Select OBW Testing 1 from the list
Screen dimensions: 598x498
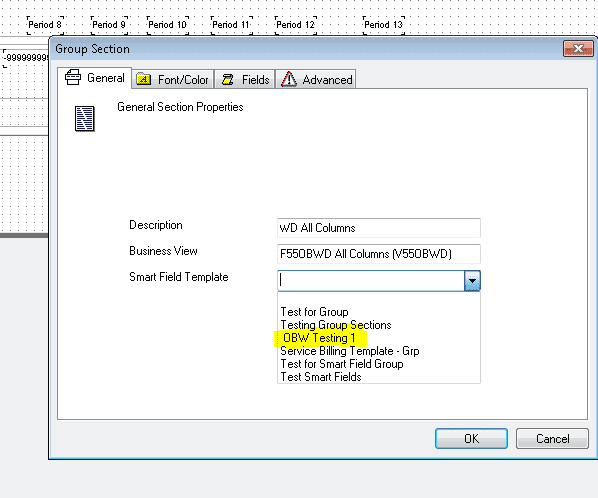point(319,338)
